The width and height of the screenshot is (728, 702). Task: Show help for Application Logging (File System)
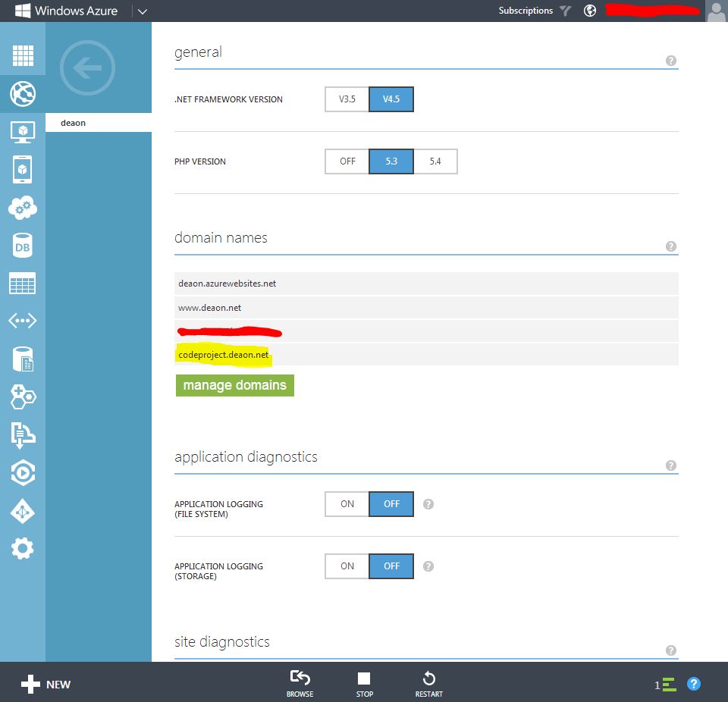pos(428,504)
